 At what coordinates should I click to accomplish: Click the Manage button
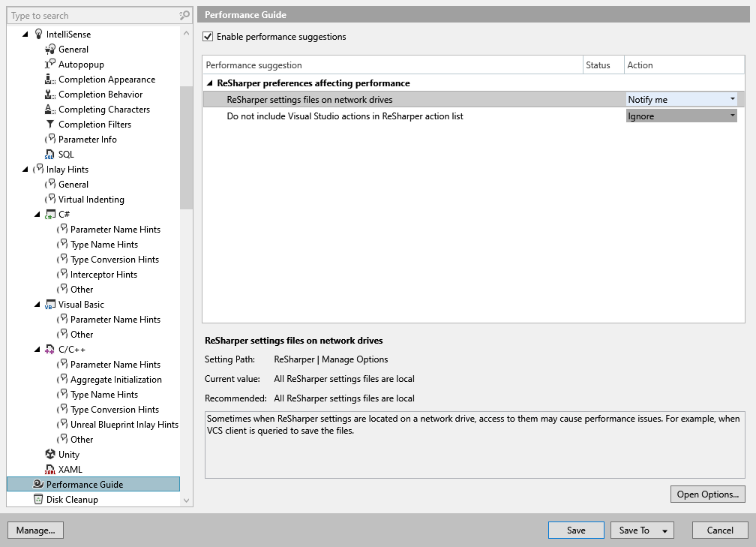click(x=35, y=530)
